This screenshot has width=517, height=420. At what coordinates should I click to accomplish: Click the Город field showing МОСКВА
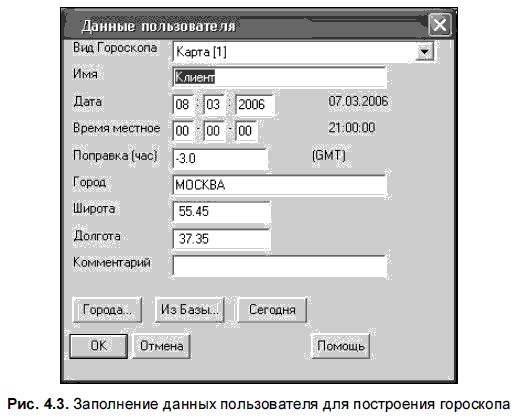coord(279,184)
